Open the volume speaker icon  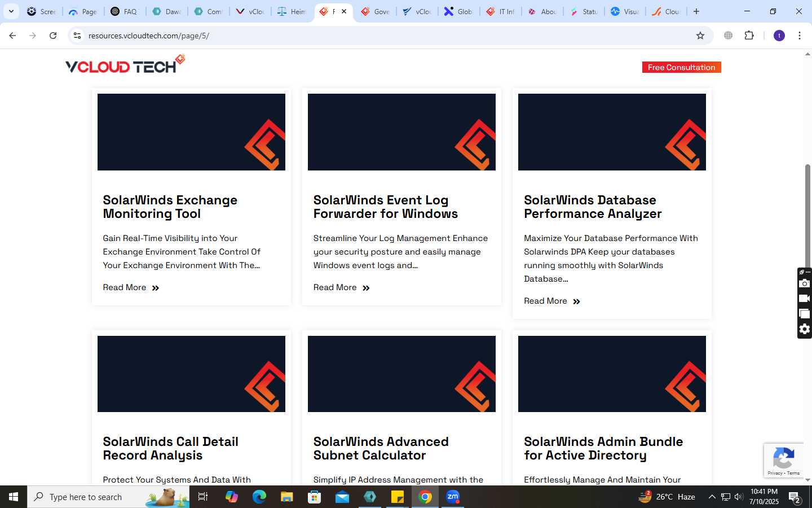[x=739, y=497]
